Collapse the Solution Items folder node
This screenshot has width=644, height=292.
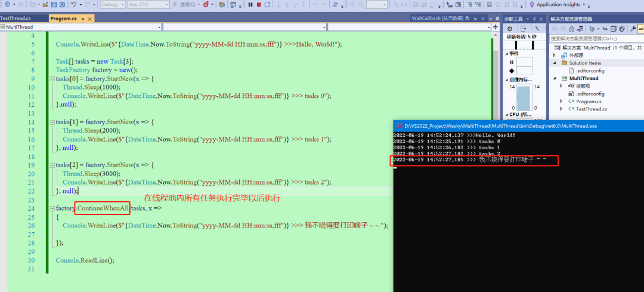(555, 63)
